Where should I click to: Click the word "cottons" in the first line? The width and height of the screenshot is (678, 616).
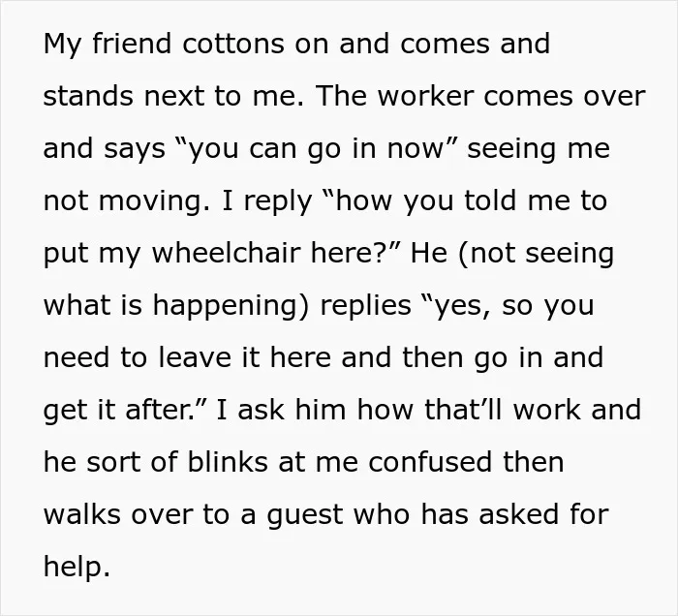coord(233,44)
